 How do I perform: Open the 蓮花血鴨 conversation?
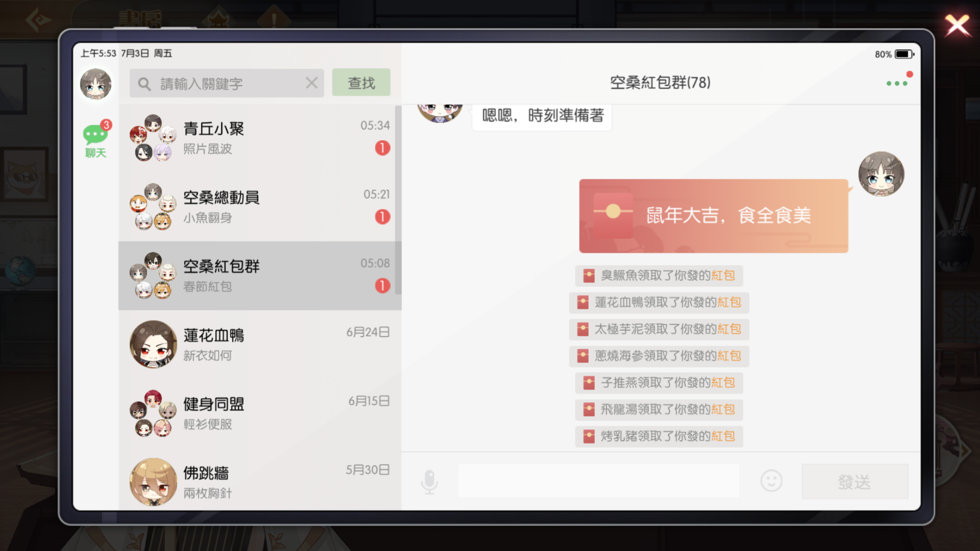(x=259, y=344)
